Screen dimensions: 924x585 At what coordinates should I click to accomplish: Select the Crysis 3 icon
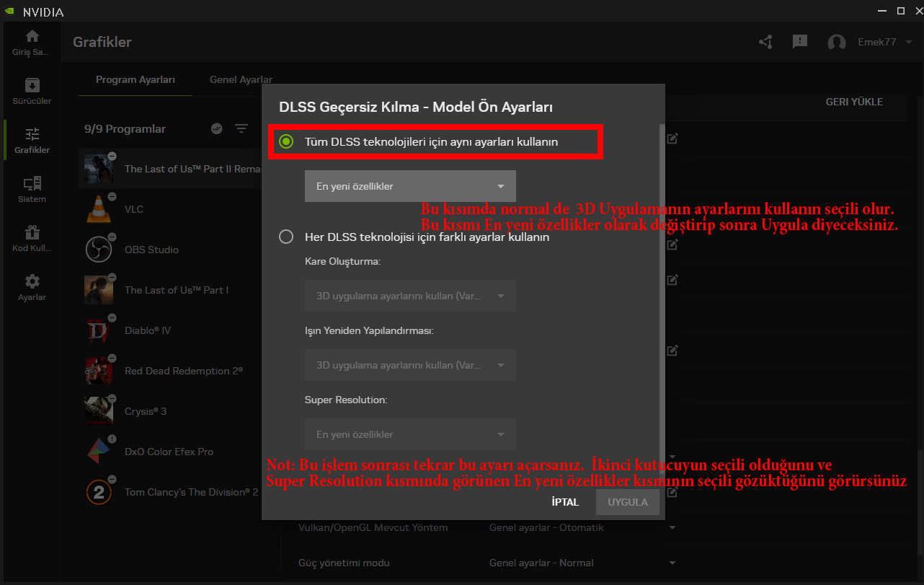(x=98, y=411)
